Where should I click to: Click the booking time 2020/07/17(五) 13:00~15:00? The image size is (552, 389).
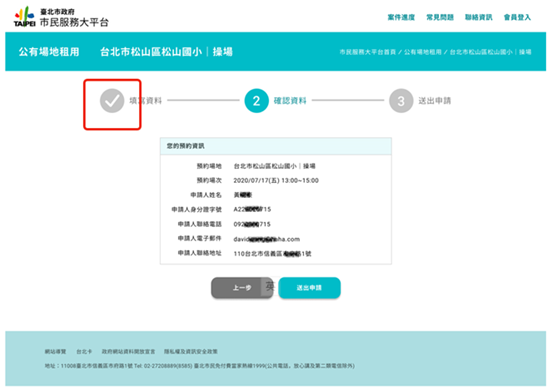[276, 180]
